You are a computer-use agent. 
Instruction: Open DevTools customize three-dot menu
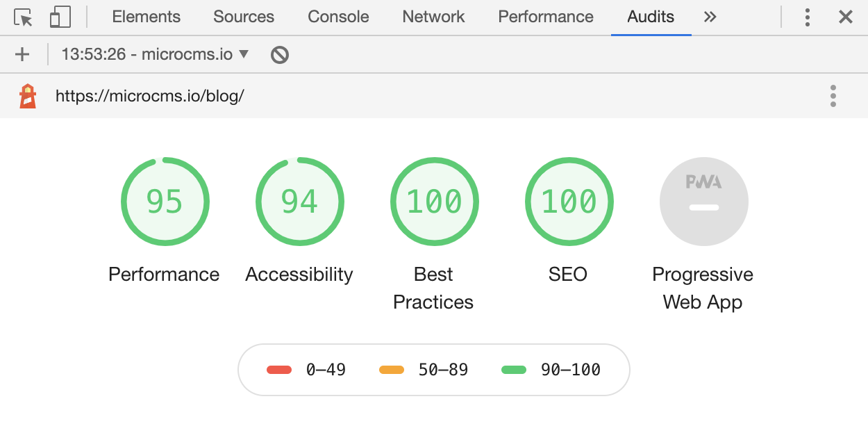point(807,17)
